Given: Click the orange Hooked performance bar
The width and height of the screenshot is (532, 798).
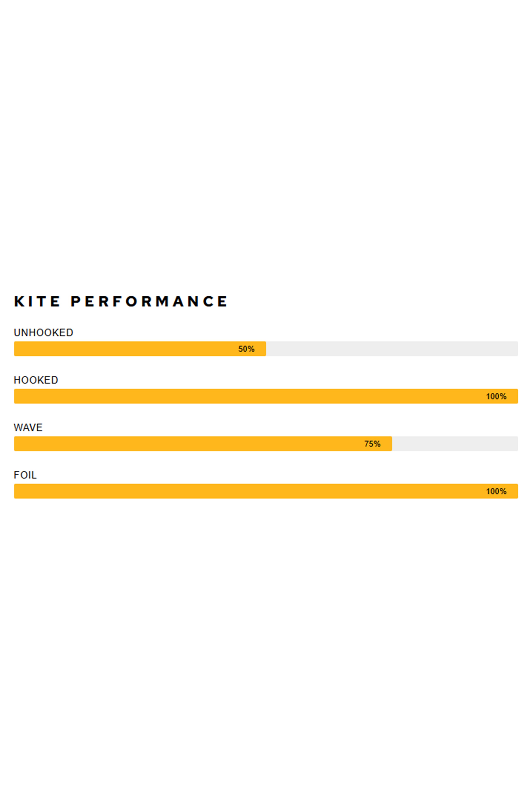Looking at the screenshot, I should tap(238, 396).
